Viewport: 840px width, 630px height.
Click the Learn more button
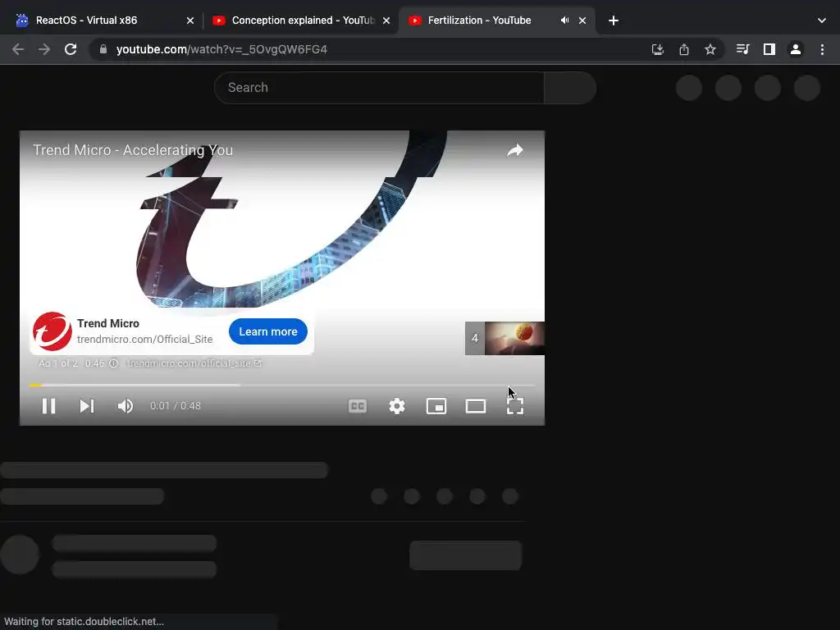point(268,331)
